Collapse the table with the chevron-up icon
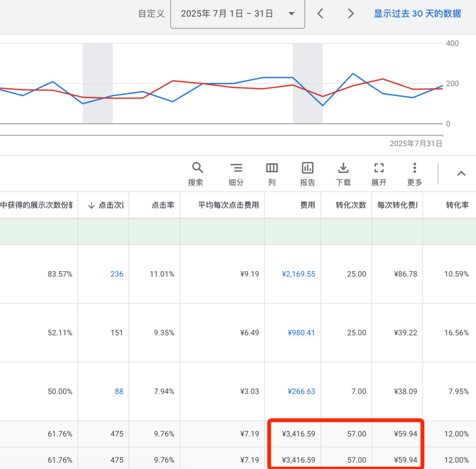The width and height of the screenshot is (476, 469). point(461,173)
